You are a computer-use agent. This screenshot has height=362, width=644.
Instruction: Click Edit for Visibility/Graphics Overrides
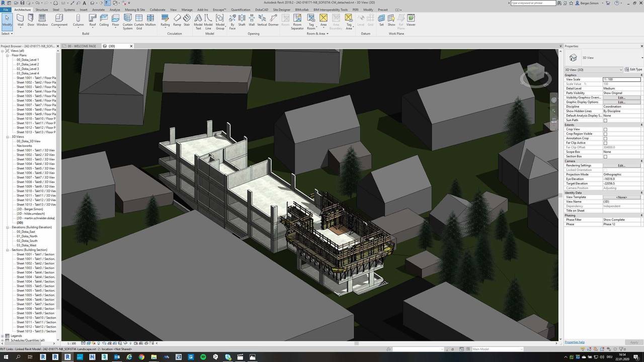pyautogui.click(x=621, y=98)
